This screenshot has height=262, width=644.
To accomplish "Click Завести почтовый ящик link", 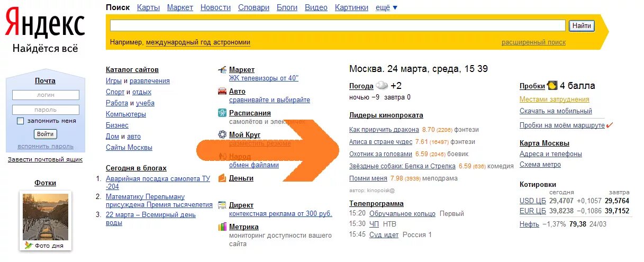I will point(45,159).
